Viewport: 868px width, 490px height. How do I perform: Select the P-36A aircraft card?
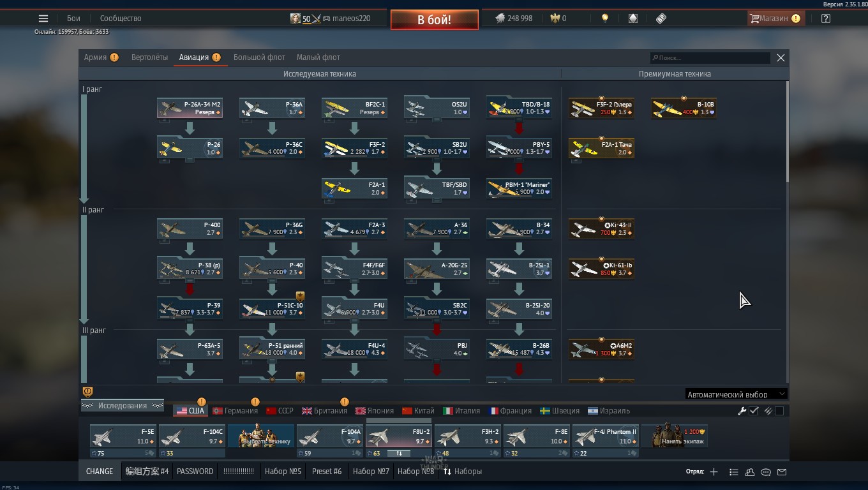272,108
